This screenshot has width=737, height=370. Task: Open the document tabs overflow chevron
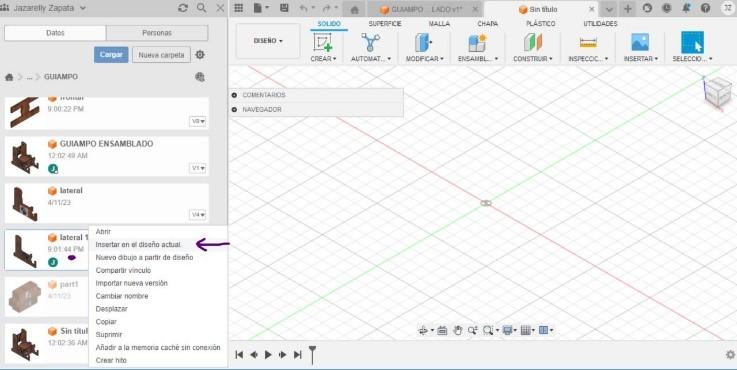click(609, 9)
